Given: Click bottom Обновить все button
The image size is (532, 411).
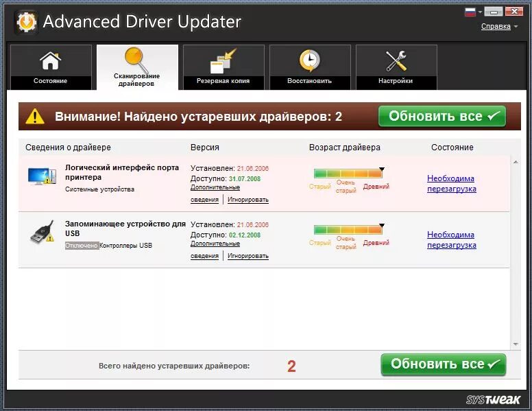Looking at the screenshot, I should tap(444, 364).
